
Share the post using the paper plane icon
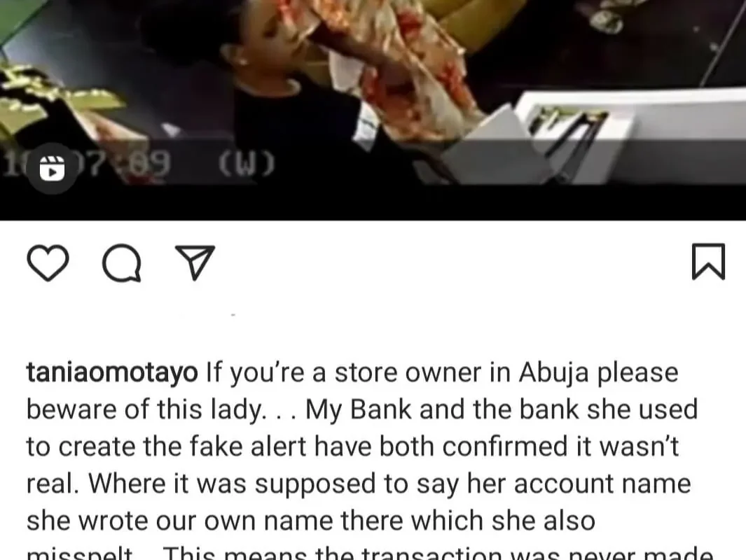(195, 262)
